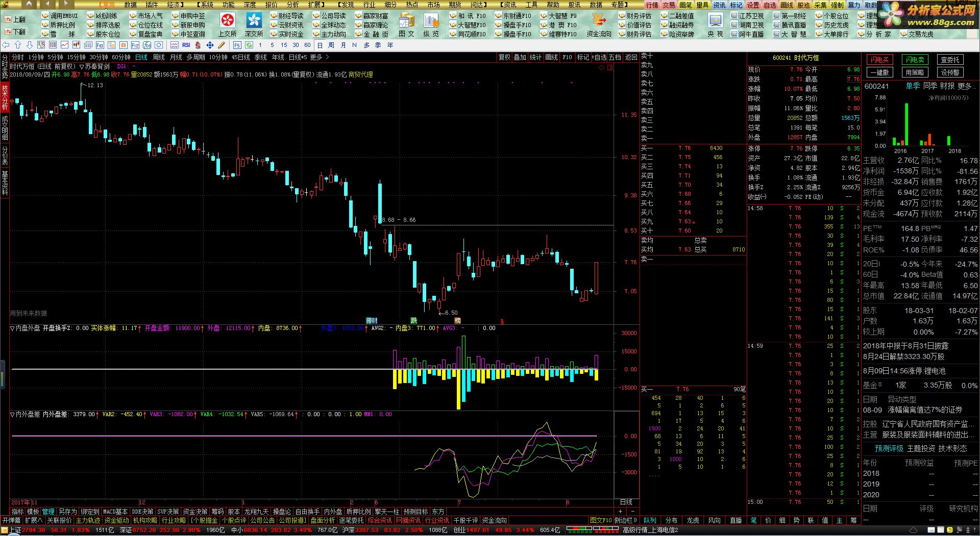980x536 pixels.
Task: Click the candlestick chart toolbar icon
Action: pyautogui.click(x=76, y=45)
